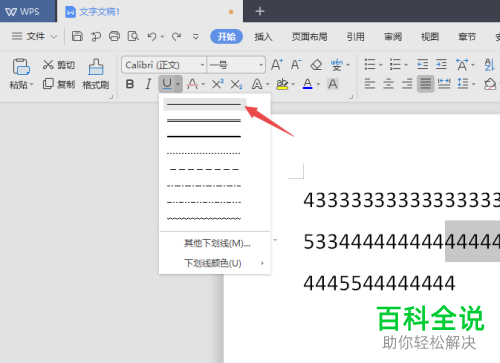Redo the last action

[176, 36]
